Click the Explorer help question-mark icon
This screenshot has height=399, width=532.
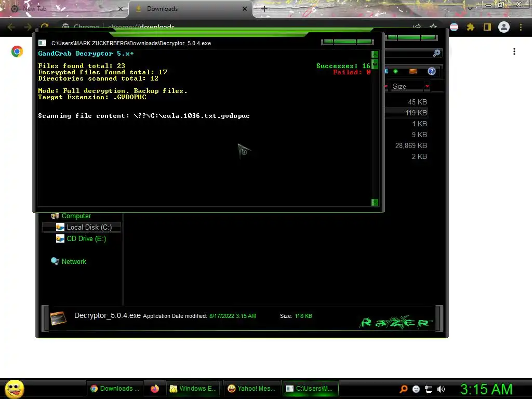[432, 71]
